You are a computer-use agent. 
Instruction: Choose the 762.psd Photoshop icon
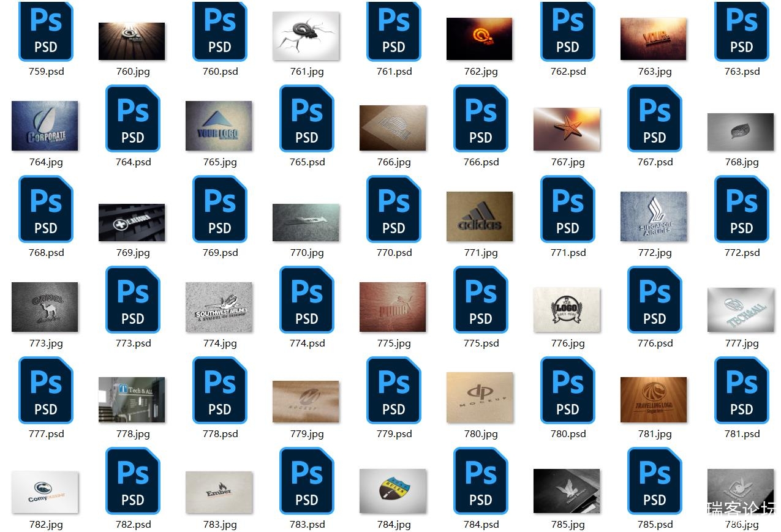(568, 31)
